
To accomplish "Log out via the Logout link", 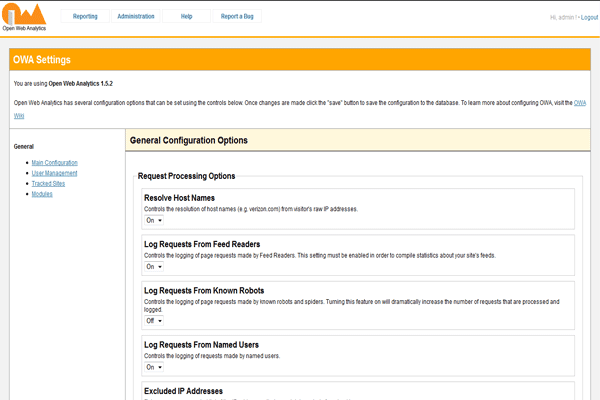I will [x=589, y=17].
